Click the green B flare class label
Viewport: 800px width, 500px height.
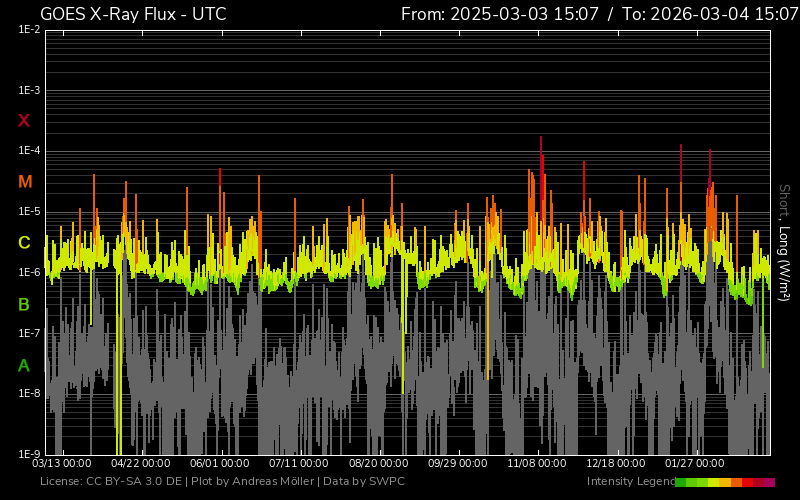point(24,304)
